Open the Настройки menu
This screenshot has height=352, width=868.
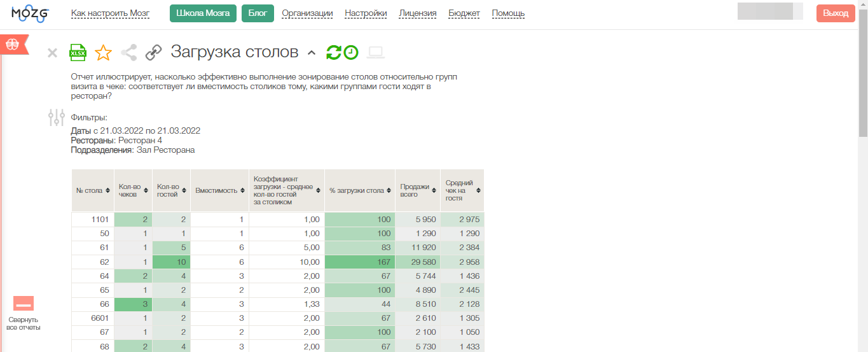(366, 13)
